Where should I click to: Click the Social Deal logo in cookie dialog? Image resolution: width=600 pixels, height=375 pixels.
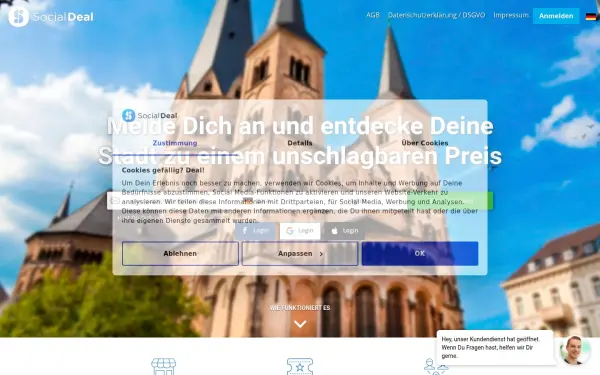pyautogui.click(x=150, y=115)
